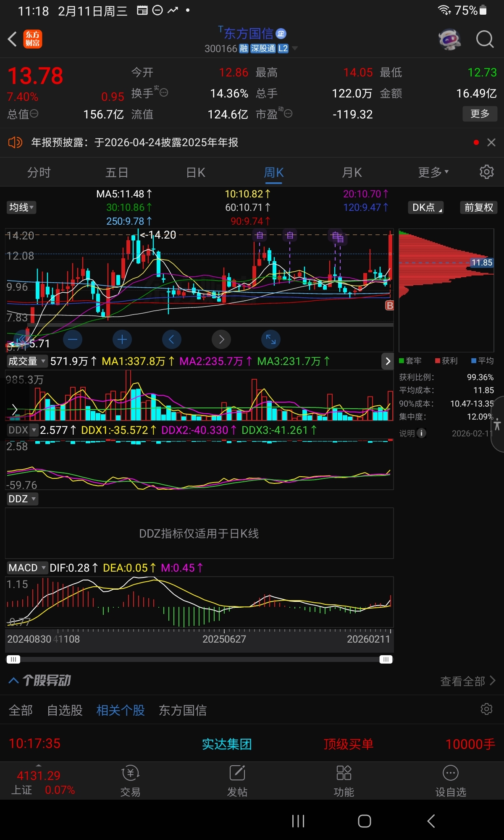Switch to 月K chart tab
The height and width of the screenshot is (840, 504).
(x=352, y=172)
